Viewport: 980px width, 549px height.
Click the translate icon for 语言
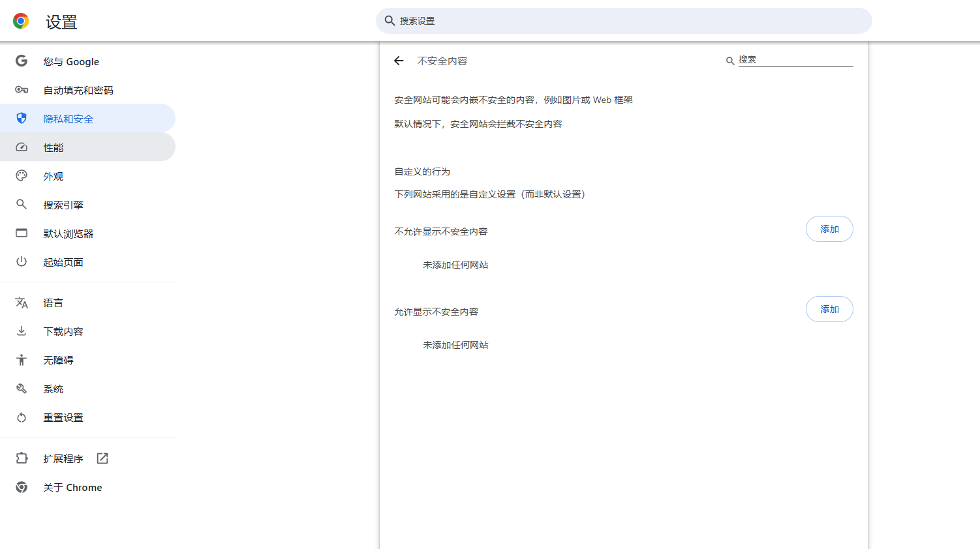[x=22, y=303]
